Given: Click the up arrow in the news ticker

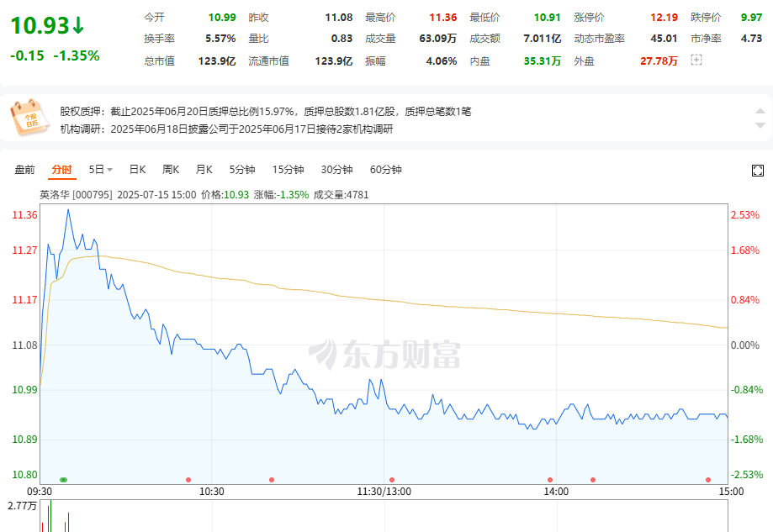Looking at the screenshot, I should coord(760,111).
